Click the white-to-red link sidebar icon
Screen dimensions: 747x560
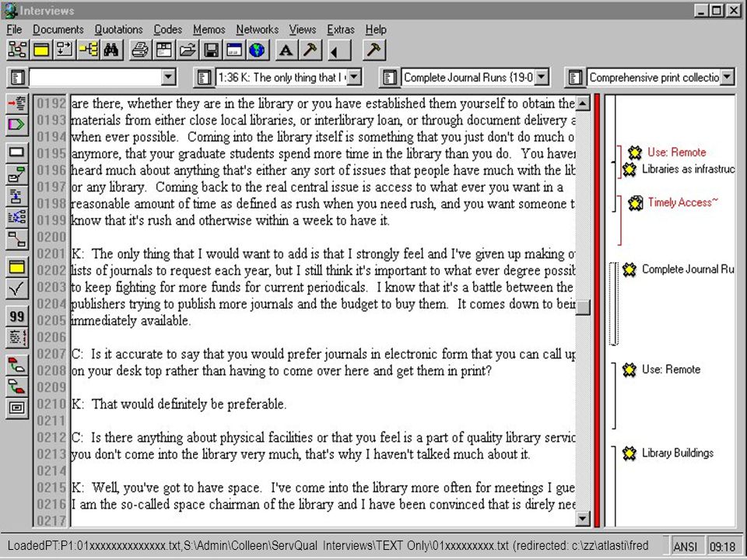[x=16, y=387]
